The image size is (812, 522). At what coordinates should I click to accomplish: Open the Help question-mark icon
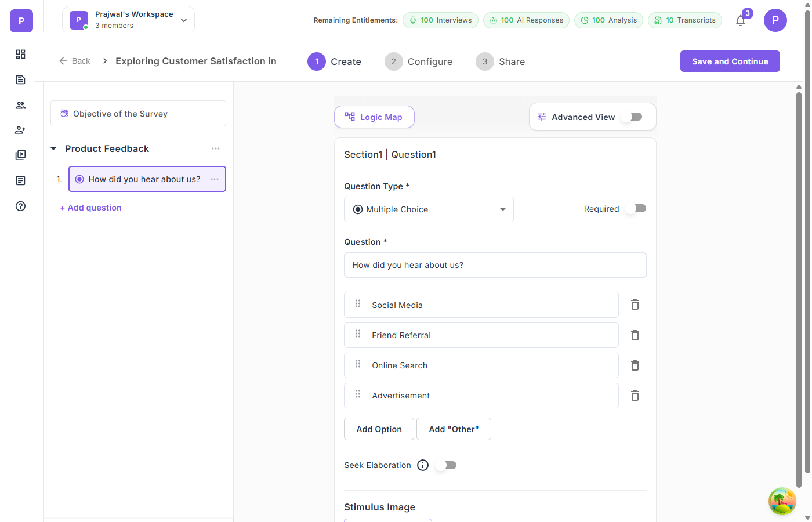click(20, 206)
